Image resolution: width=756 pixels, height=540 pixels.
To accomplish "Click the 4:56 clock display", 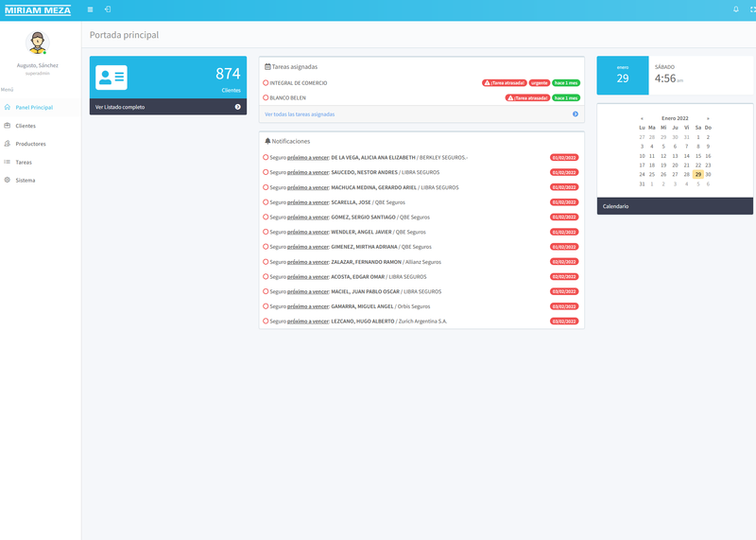I will coord(669,78).
